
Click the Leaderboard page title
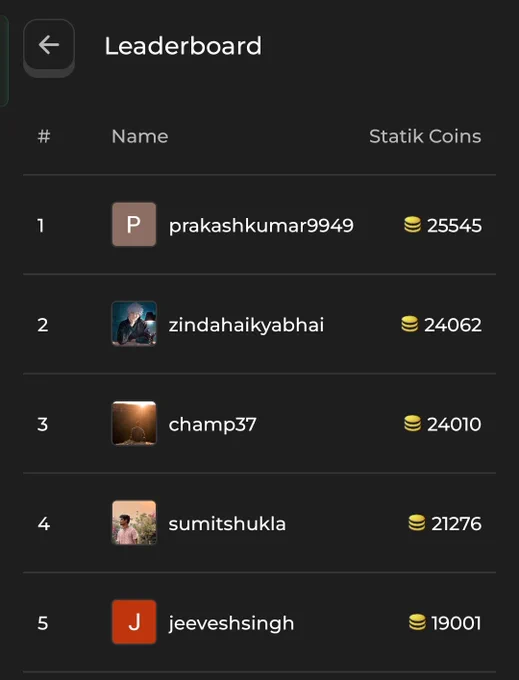coord(183,46)
